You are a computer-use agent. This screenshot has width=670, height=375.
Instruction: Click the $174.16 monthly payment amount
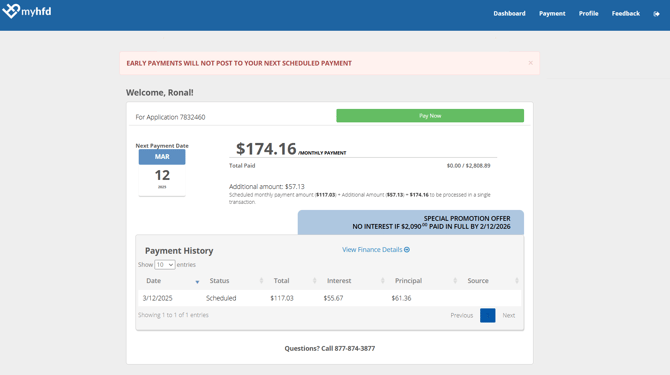[x=266, y=149]
